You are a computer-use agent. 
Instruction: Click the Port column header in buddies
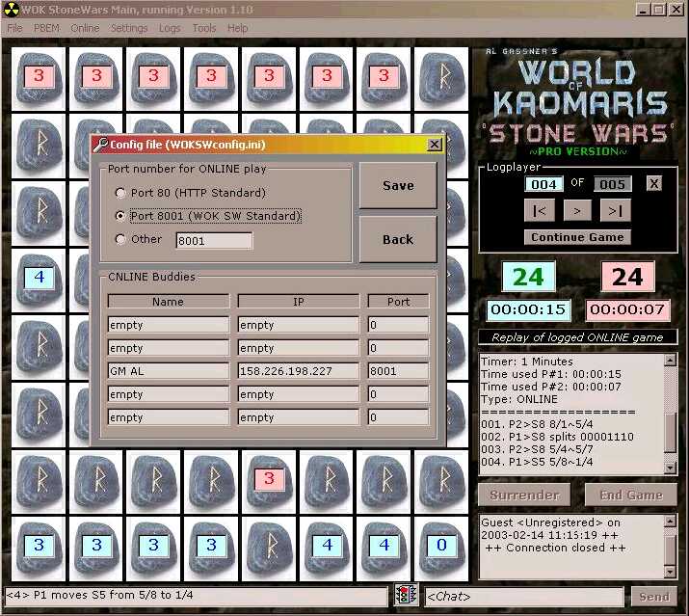398,302
